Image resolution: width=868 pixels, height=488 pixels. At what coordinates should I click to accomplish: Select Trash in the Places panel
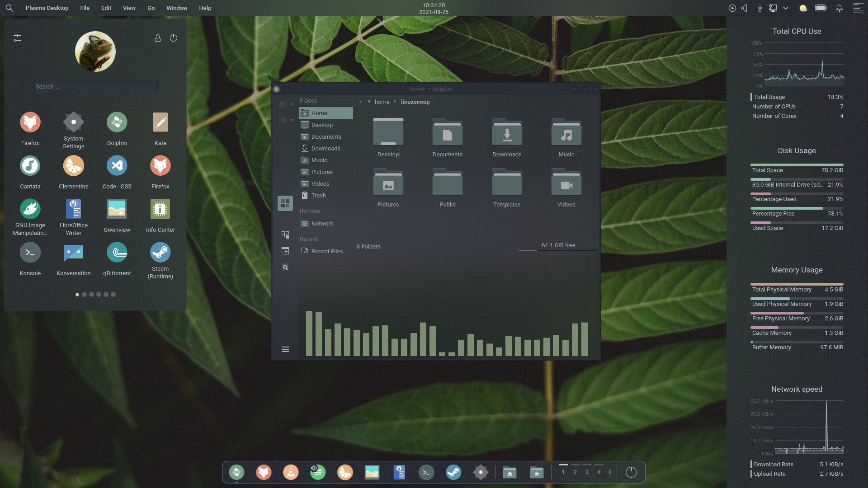pos(325,196)
